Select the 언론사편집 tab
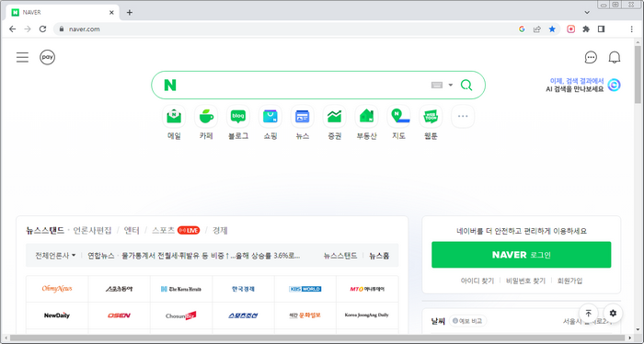The width and height of the screenshot is (644, 344). click(x=92, y=230)
